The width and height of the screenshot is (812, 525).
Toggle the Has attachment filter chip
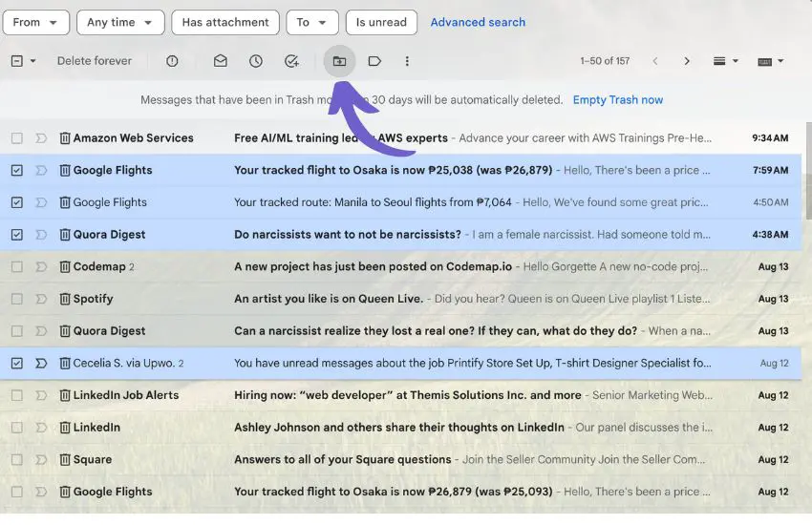(225, 22)
